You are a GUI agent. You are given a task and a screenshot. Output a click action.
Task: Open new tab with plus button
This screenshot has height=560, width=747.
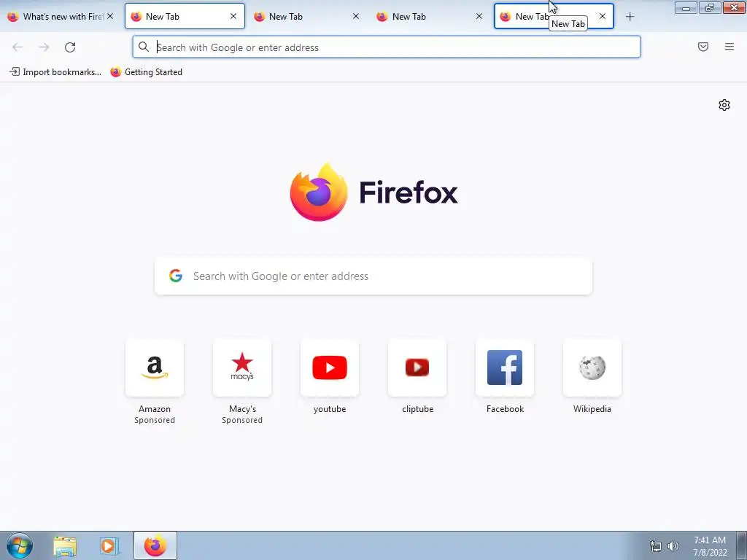click(x=630, y=17)
